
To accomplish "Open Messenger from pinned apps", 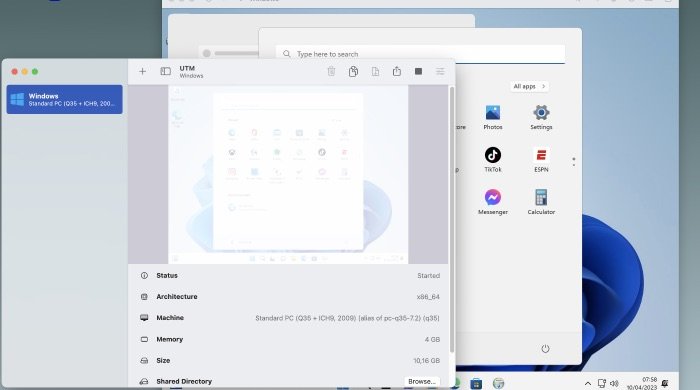I will tap(493, 202).
